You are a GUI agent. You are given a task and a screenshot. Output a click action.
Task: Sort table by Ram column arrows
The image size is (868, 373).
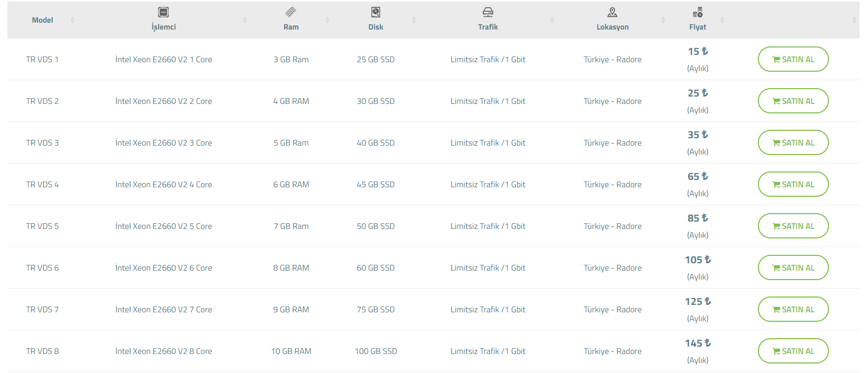[327, 20]
